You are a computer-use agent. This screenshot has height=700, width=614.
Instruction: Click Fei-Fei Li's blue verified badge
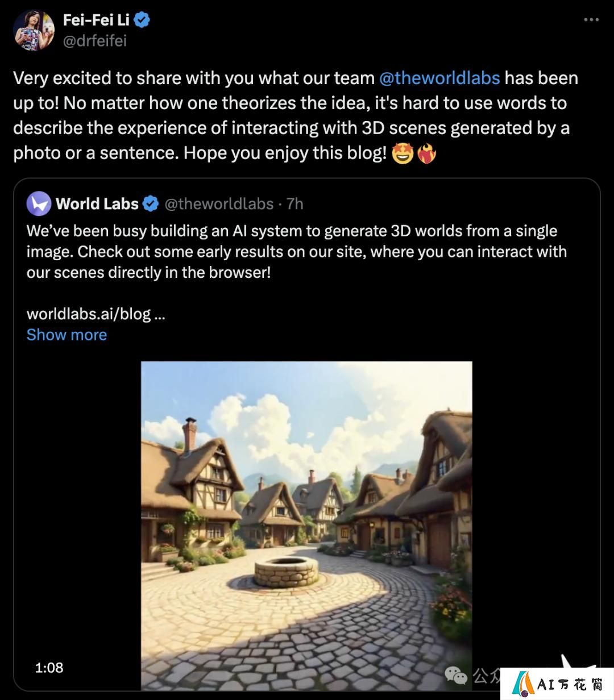(x=142, y=20)
